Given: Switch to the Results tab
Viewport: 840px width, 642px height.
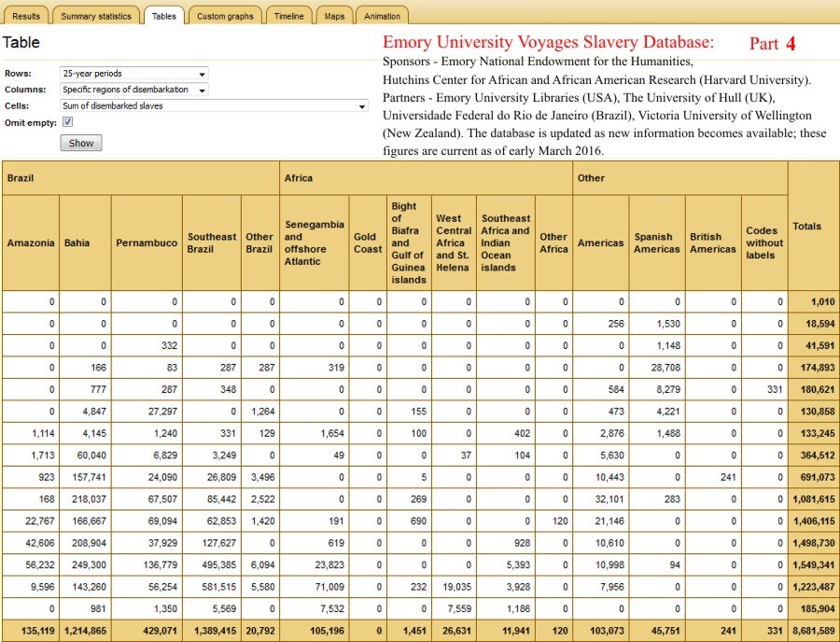Looking at the screenshot, I should click(x=26, y=16).
